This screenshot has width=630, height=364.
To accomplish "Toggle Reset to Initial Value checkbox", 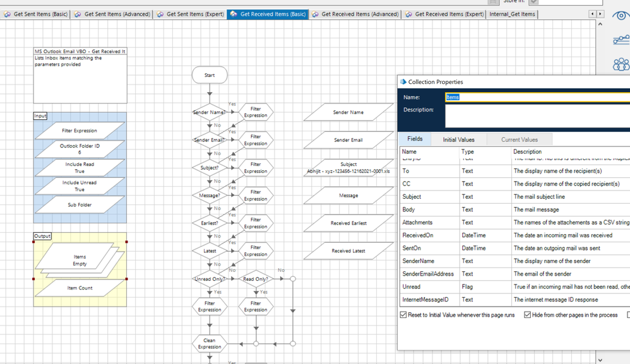I will pos(403,315).
